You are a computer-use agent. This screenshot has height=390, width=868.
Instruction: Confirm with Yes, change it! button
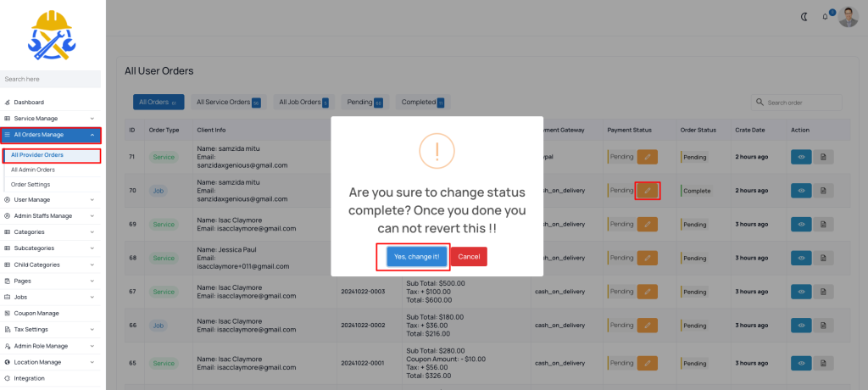[x=417, y=257]
